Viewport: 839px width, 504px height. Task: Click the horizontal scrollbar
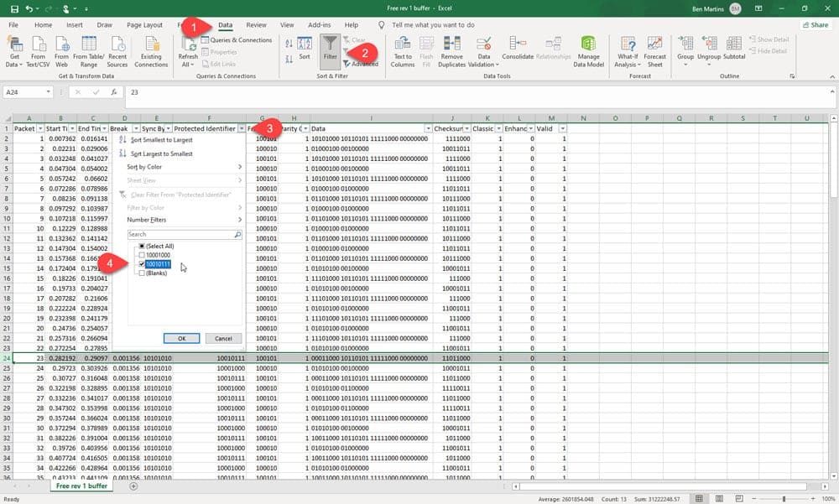coord(664,486)
